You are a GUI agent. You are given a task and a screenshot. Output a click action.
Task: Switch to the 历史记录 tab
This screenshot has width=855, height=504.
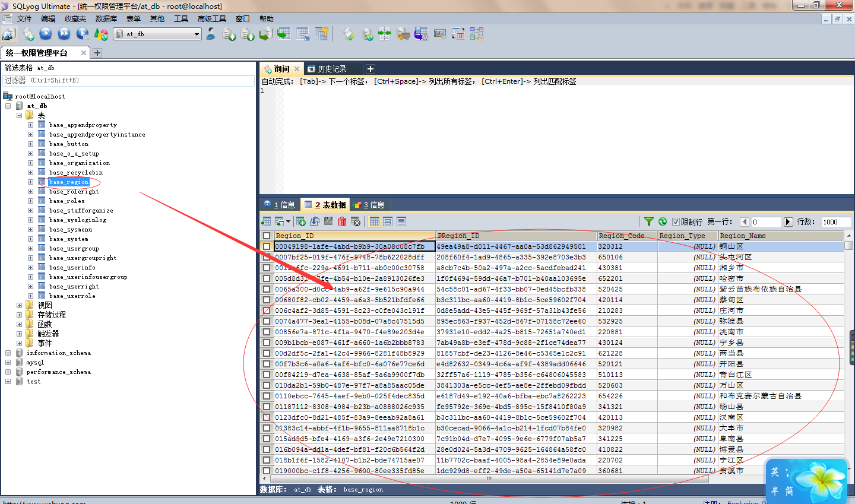coord(332,69)
